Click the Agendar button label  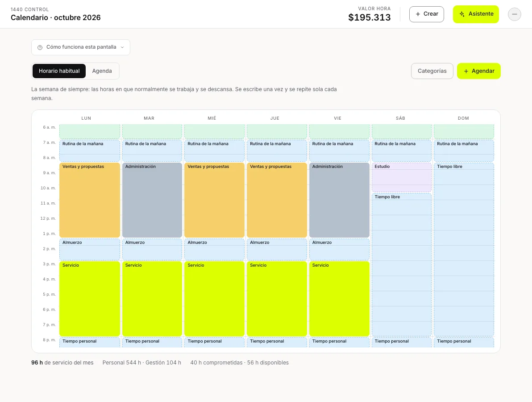coord(483,71)
